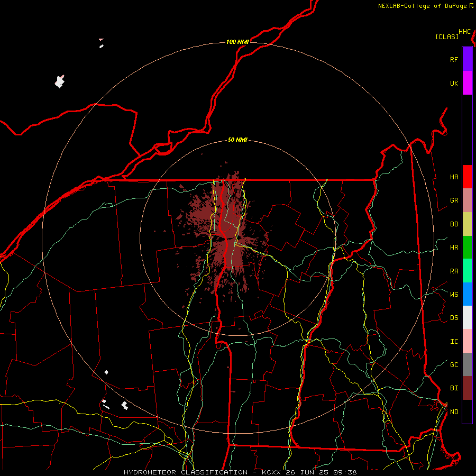Click the ND legend label
This screenshot has height=476, width=476.
454,411
